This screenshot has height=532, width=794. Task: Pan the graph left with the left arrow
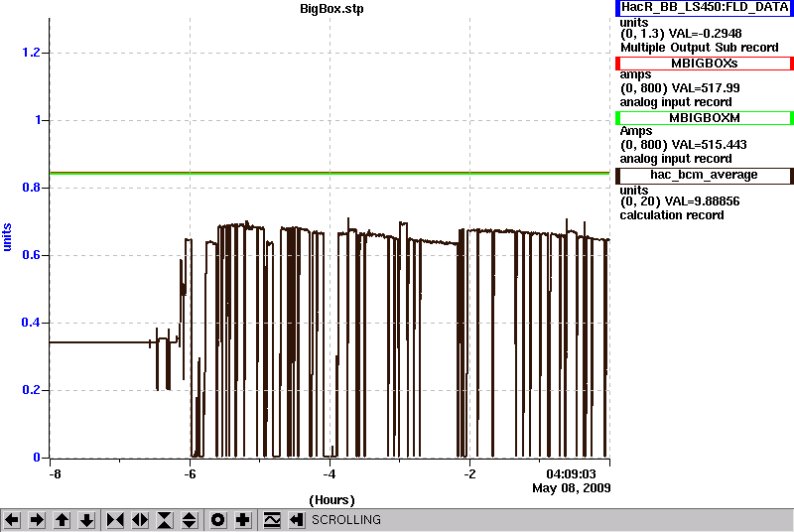click(12, 520)
